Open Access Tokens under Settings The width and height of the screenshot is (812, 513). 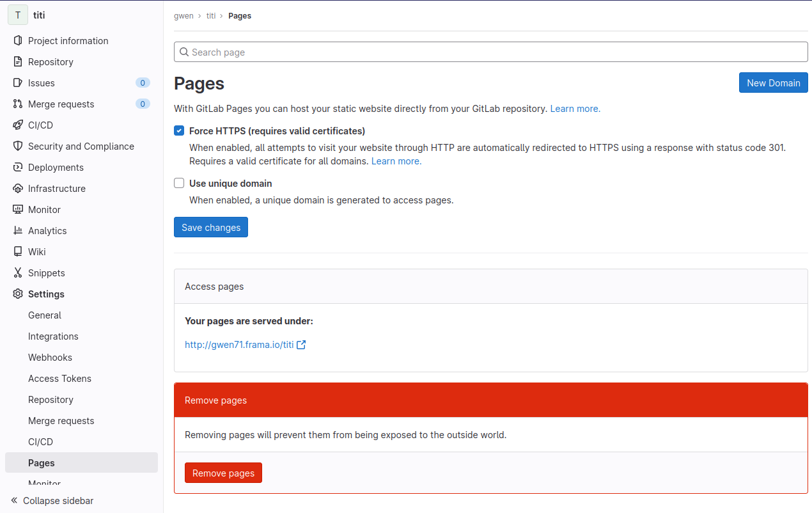tap(59, 379)
